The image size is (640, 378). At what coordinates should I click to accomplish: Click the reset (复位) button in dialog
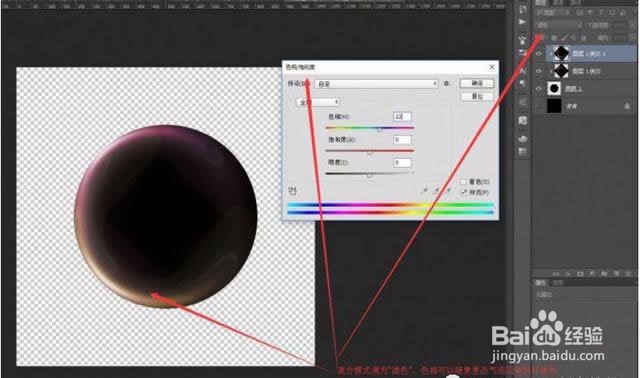(477, 96)
